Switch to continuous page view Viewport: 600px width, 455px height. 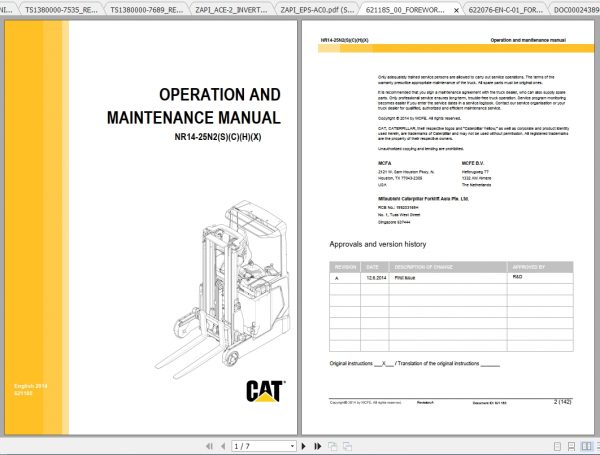tap(571, 446)
